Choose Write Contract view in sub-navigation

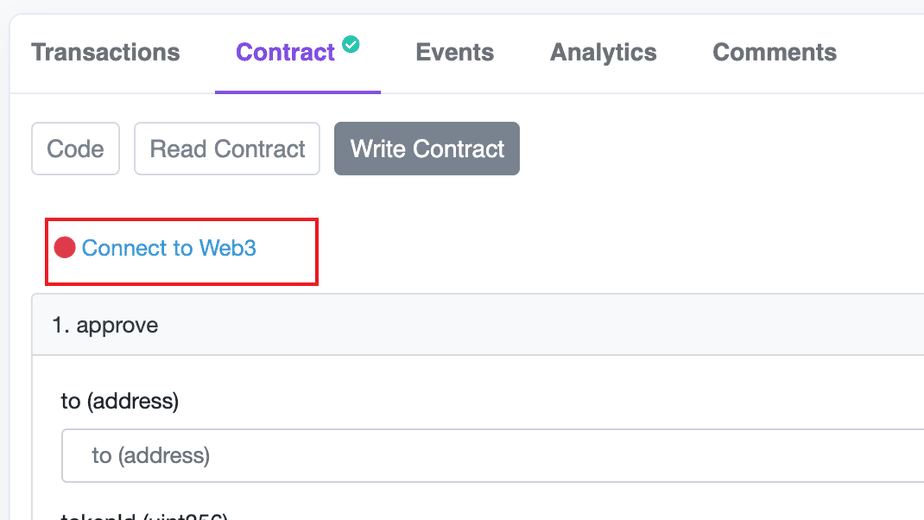pos(427,149)
